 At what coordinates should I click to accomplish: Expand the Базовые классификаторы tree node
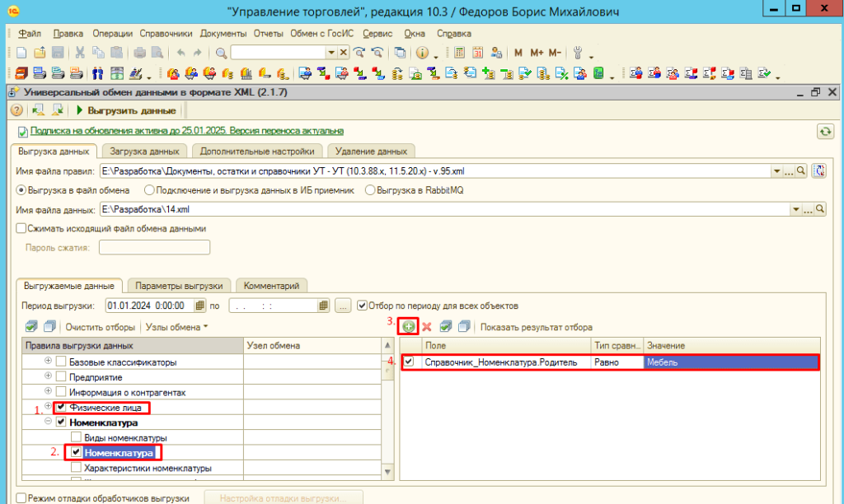(x=48, y=361)
